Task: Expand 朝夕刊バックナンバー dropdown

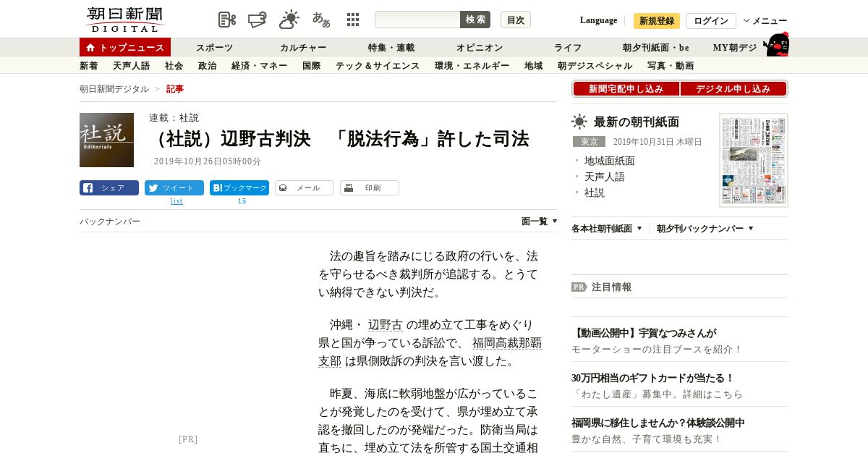Action: pyautogui.click(x=705, y=229)
